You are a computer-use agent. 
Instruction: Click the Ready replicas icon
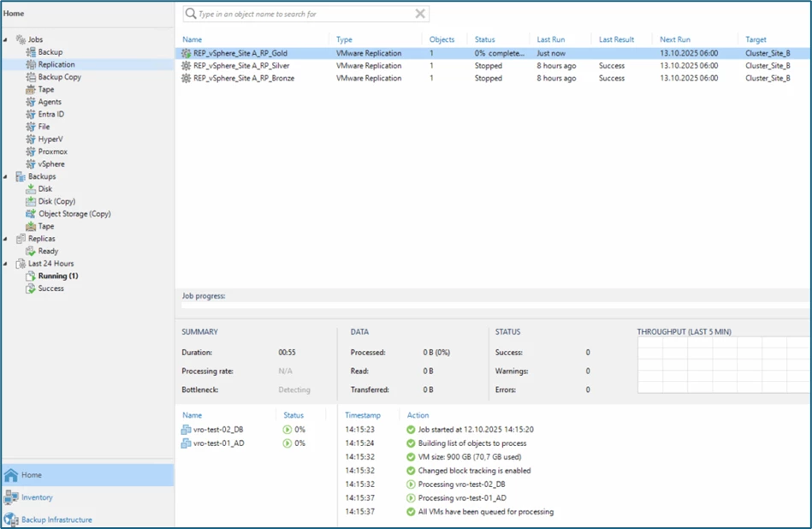(x=31, y=252)
